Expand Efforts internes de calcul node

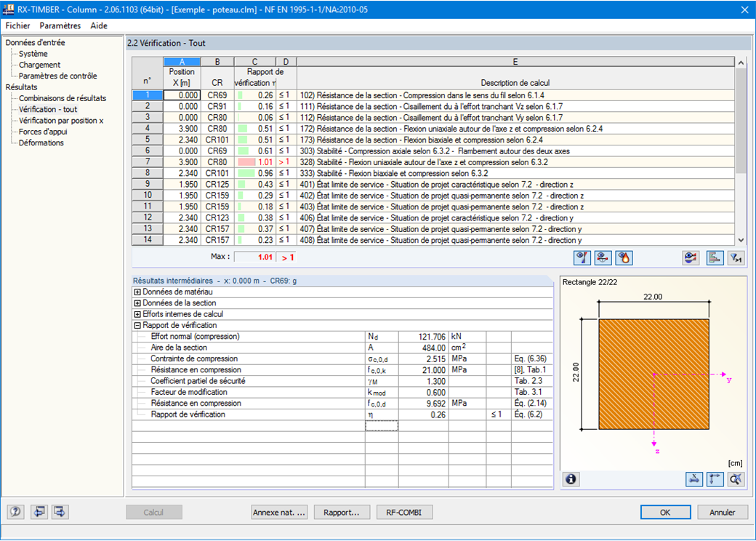137,314
